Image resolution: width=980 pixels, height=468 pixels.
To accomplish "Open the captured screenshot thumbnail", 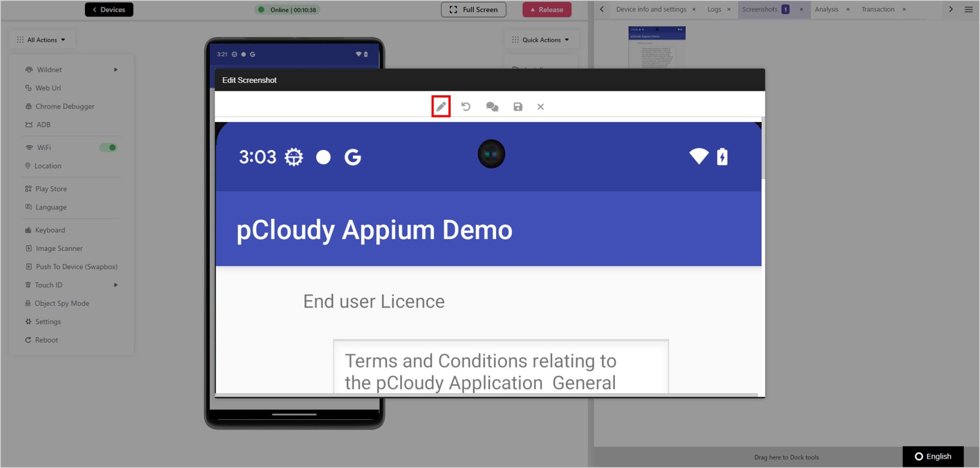I will (x=657, y=47).
